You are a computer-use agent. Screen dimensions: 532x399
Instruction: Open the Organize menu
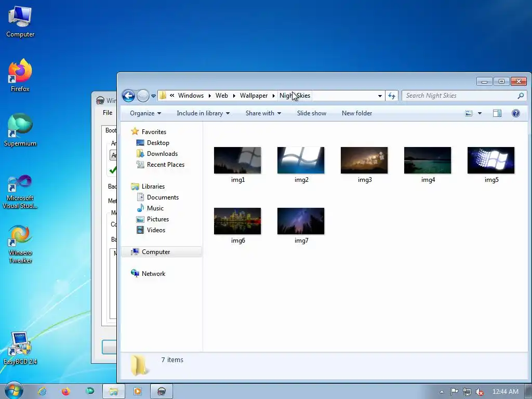(145, 113)
